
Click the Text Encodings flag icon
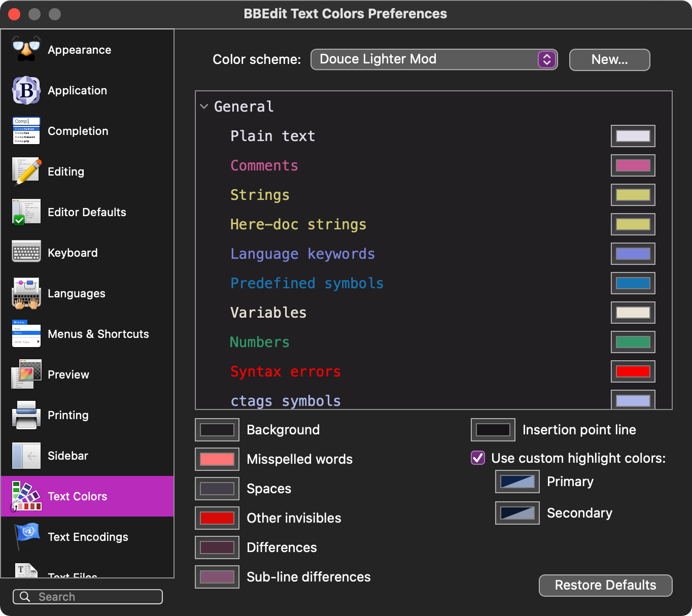(26, 536)
